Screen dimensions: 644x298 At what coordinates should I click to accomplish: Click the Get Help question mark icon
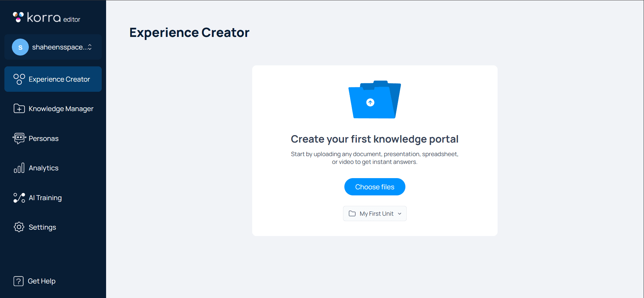coord(19,281)
